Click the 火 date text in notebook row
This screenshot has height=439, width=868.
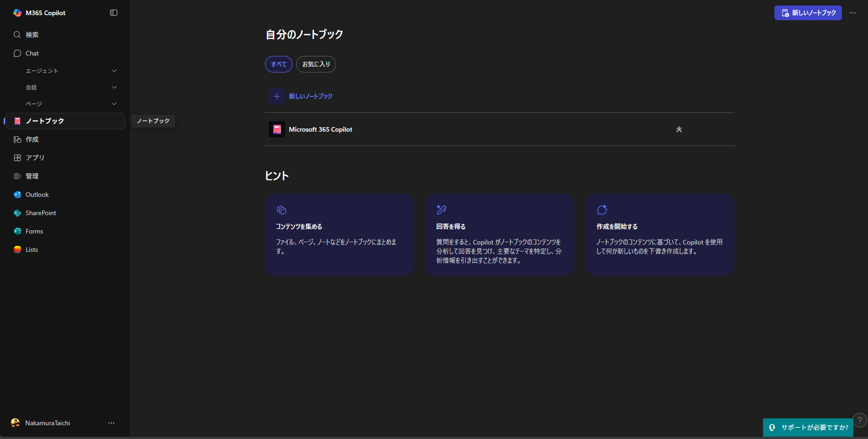(x=679, y=129)
